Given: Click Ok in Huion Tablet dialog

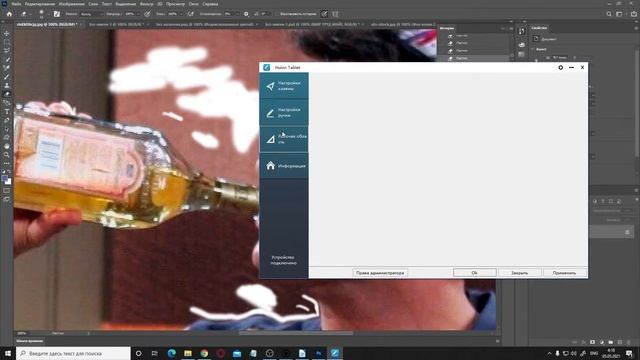Looking at the screenshot, I should pyautogui.click(x=475, y=273).
